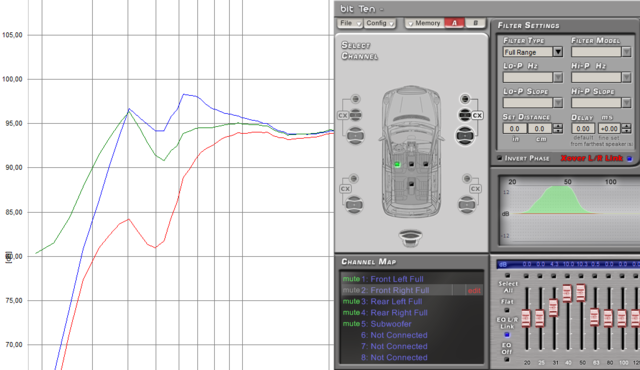Click edit on Front Right Full channel
This screenshot has width=640, height=370.
point(474,290)
